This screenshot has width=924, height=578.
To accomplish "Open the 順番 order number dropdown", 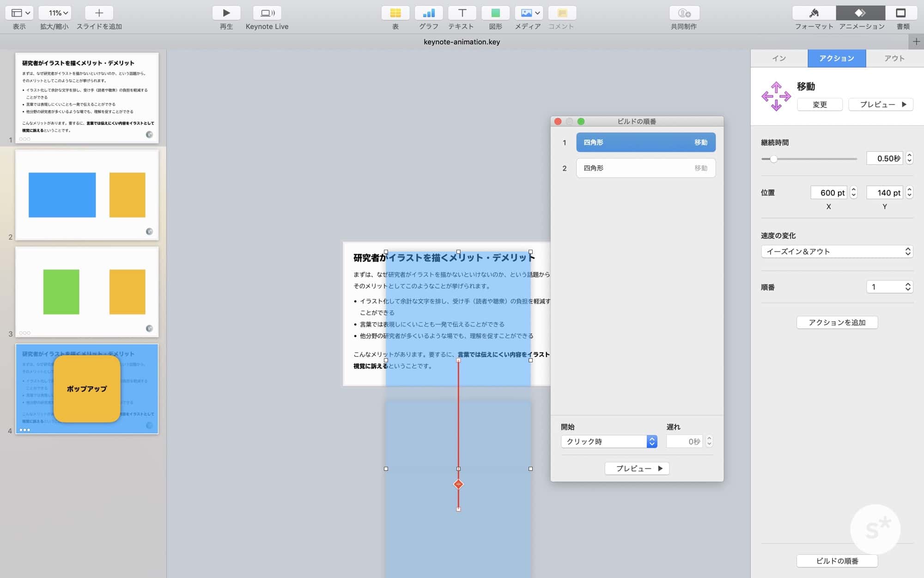I will click(x=890, y=287).
